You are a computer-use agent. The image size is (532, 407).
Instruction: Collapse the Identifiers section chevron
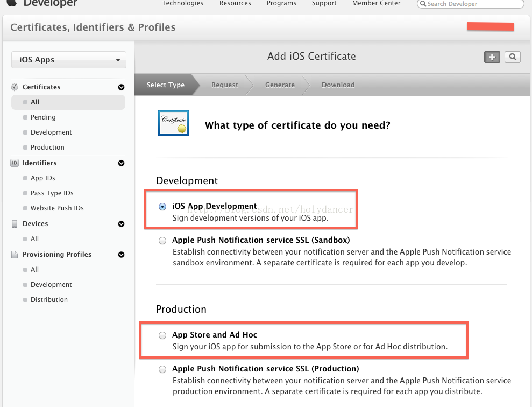pyautogui.click(x=121, y=163)
